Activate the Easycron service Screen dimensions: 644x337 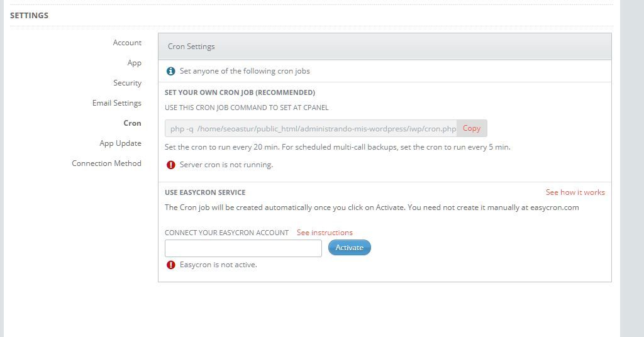[350, 248]
